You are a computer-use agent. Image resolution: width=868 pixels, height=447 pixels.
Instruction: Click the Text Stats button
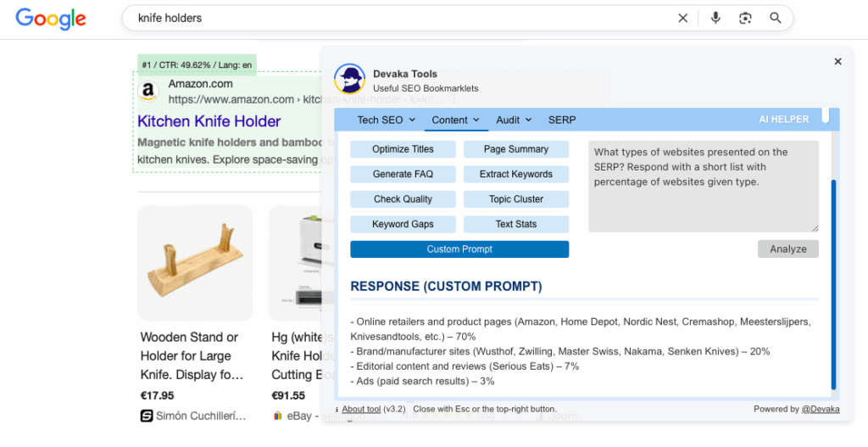coord(516,224)
